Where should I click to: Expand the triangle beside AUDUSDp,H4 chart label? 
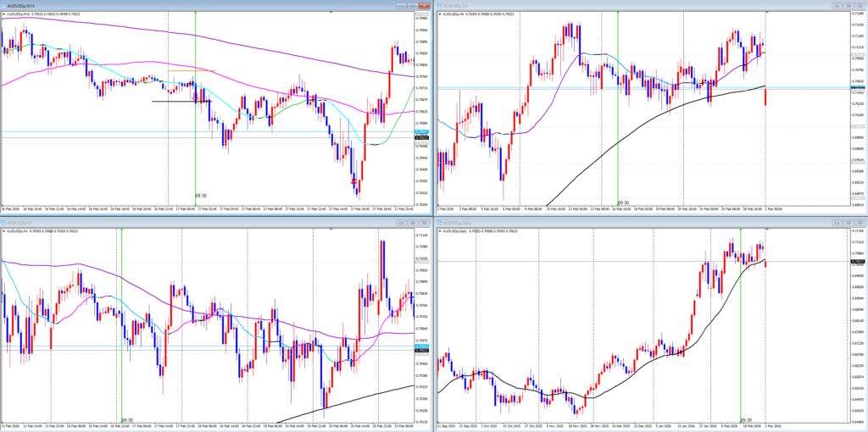438,15
